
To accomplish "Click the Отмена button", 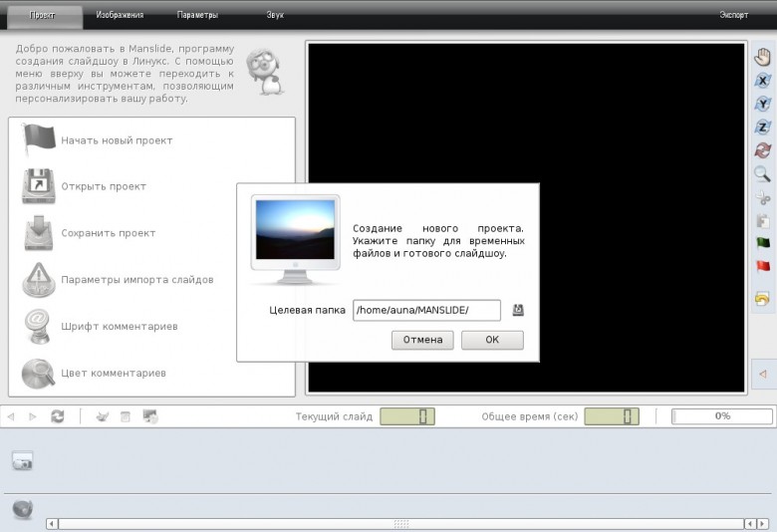I will point(422,340).
